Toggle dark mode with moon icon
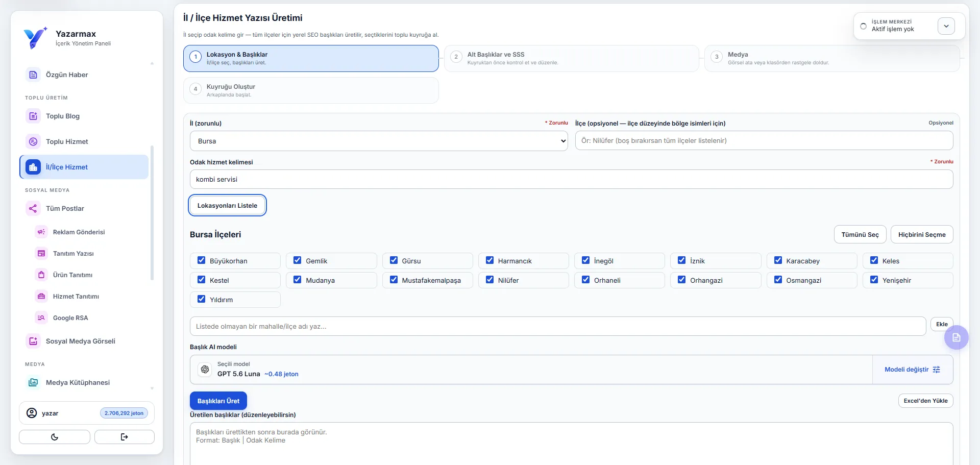The image size is (980, 465). (x=55, y=437)
